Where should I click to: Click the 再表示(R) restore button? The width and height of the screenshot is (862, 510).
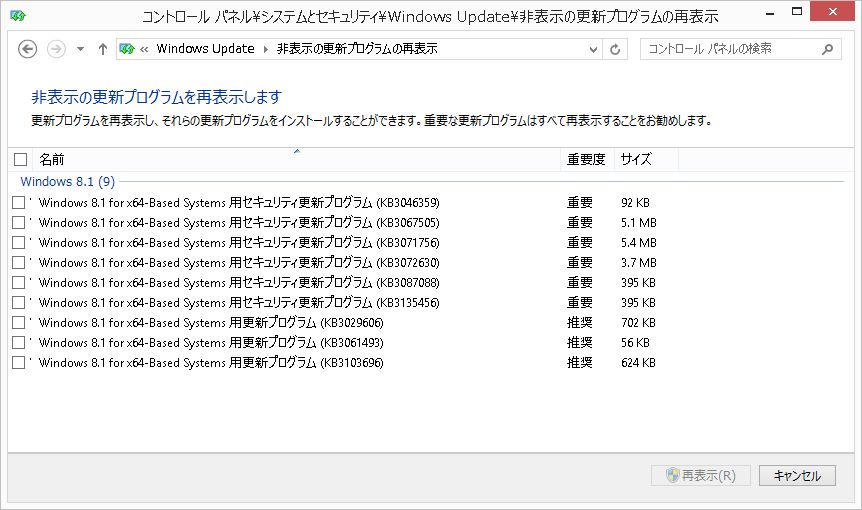pos(700,475)
